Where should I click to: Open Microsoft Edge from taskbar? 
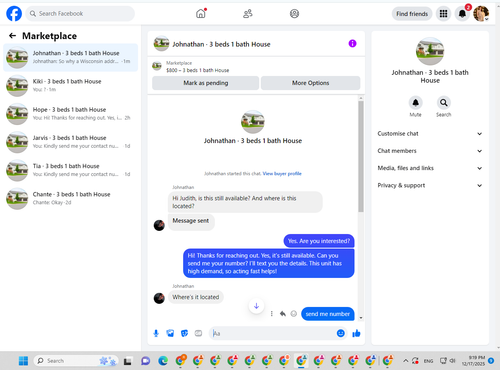(163, 361)
